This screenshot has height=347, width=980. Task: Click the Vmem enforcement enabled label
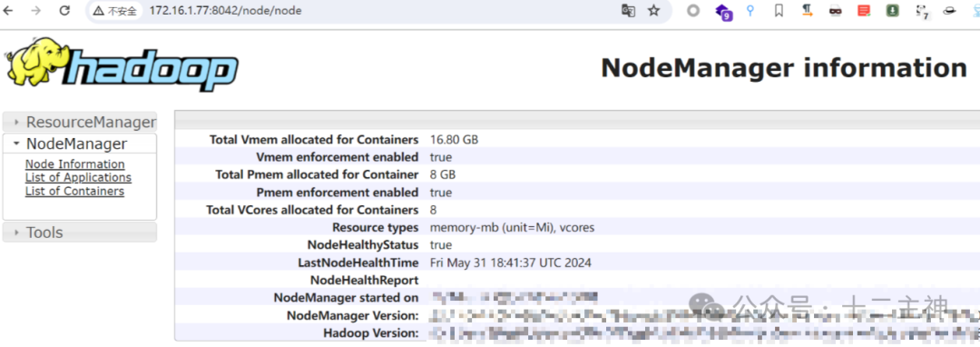point(338,157)
